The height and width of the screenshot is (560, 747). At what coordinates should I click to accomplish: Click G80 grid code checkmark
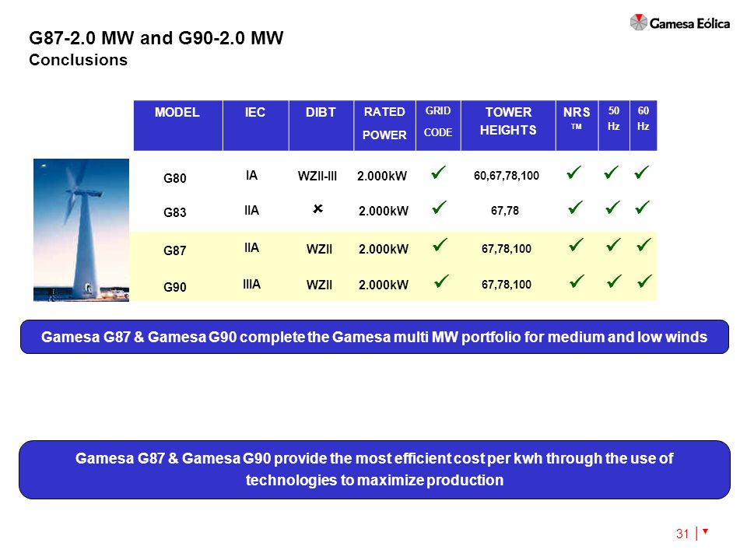click(x=438, y=173)
